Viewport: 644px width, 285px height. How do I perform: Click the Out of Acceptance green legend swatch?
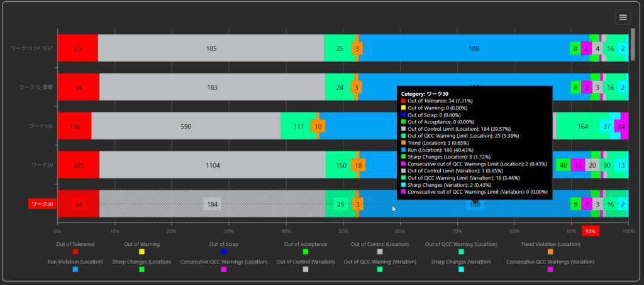coord(306,252)
